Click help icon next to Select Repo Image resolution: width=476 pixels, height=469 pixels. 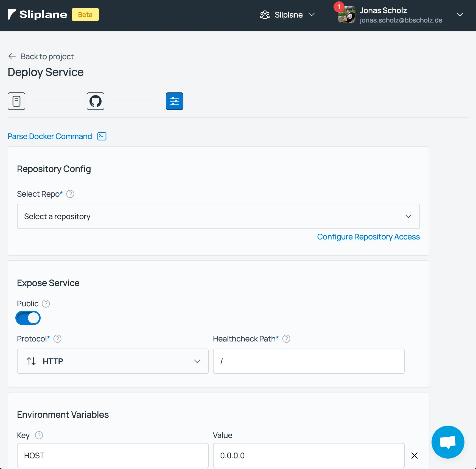[x=70, y=194]
